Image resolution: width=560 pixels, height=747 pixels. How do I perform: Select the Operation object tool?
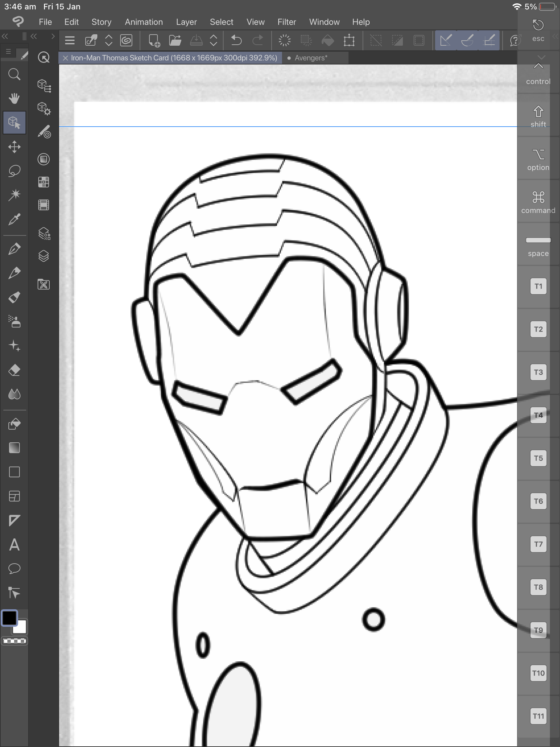pos(14,123)
